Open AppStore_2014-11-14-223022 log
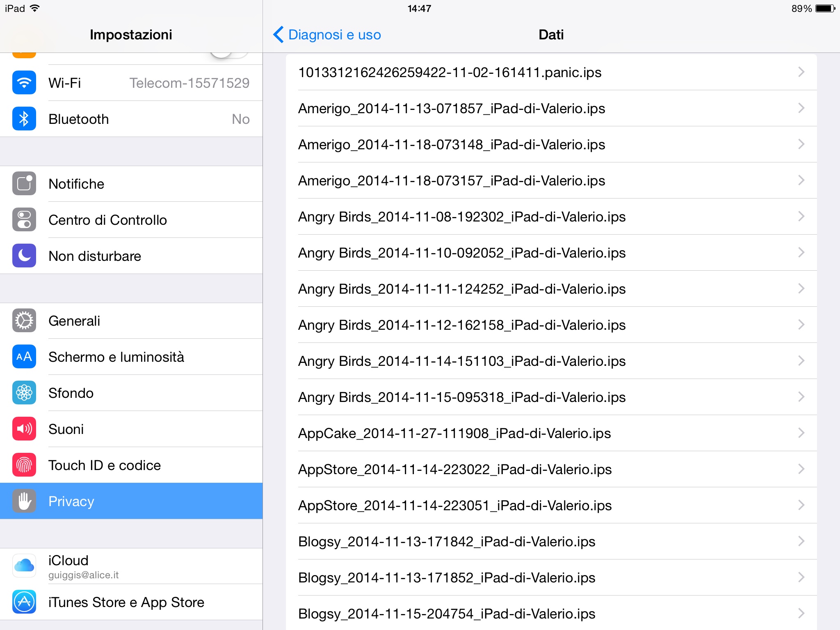This screenshot has width=840, height=630. (551, 469)
